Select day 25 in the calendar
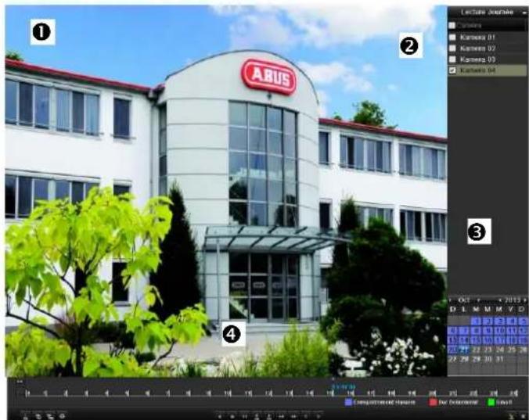 pyautogui.click(x=512, y=350)
